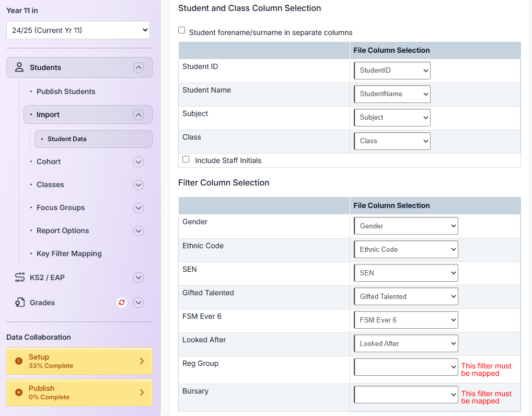Open Key Filter Mapping page
The image size is (532, 416).
pos(69,253)
